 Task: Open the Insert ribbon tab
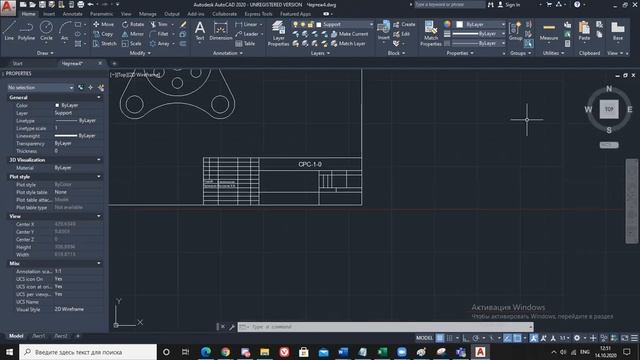[49, 14]
